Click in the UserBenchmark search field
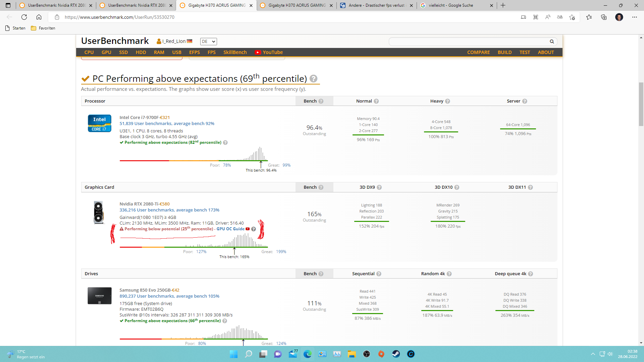The height and width of the screenshot is (362, 644). 468,42
